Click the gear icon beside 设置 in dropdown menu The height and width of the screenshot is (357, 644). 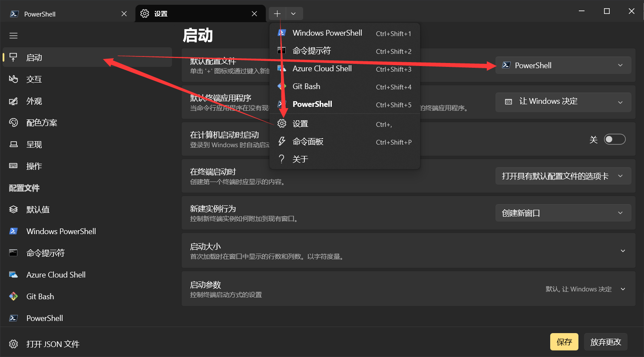pyautogui.click(x=282, y=123)
